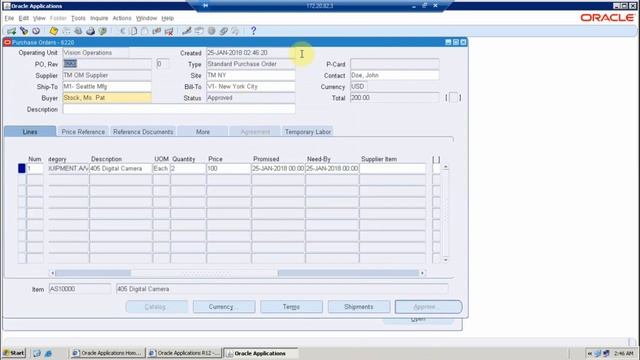This screenshot has height=360, width=640.
Task: Click the Show Navigator toolbar icon
Action: (36, 31)
